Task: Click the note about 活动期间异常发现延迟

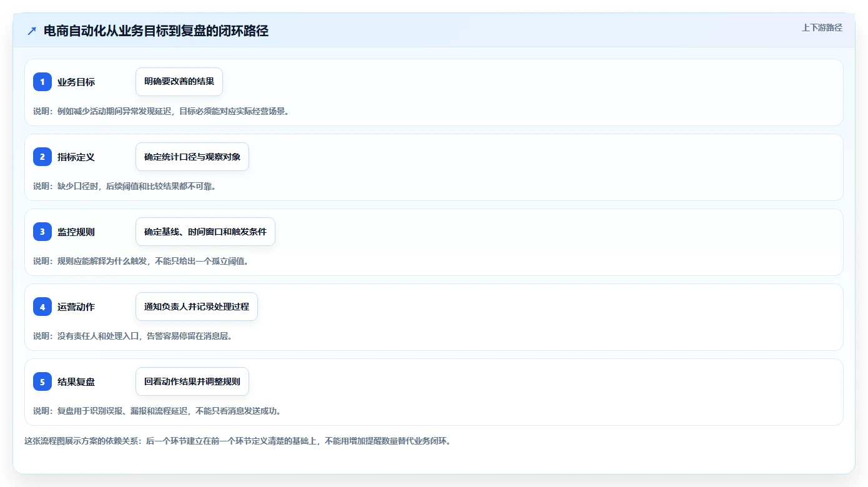Action: tap(161, 111)
